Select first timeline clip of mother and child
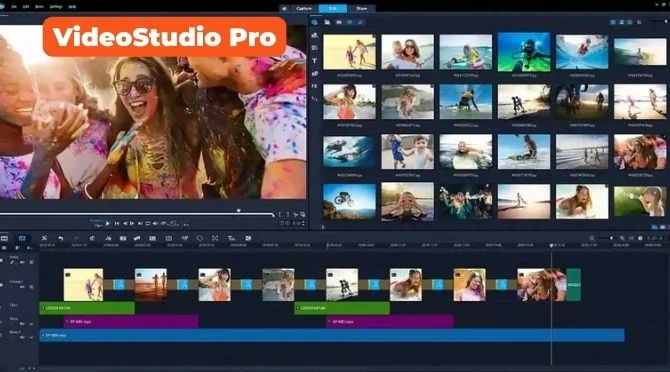The height and width of the screenshot is (372, 670). coord(83,284)
